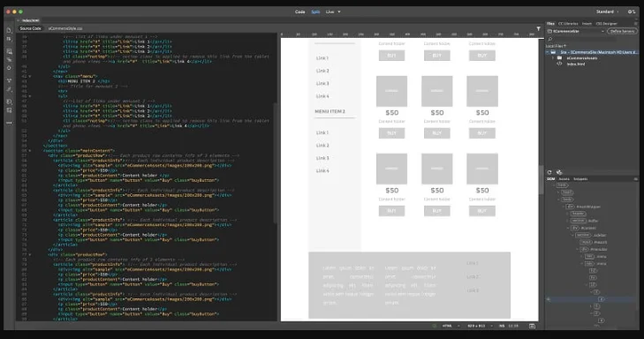
Task: Switch to the Snippets panel tab
Action: pos(580,179)
